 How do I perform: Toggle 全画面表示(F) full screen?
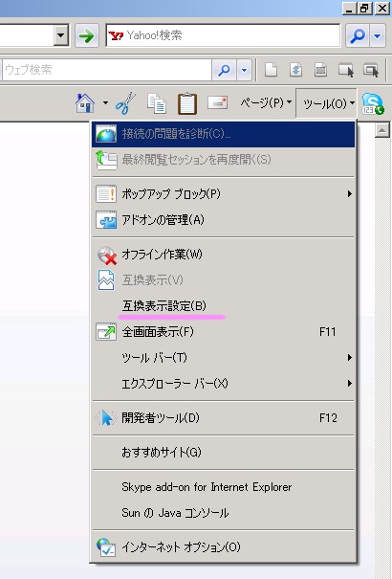click(x=223, y=331)
